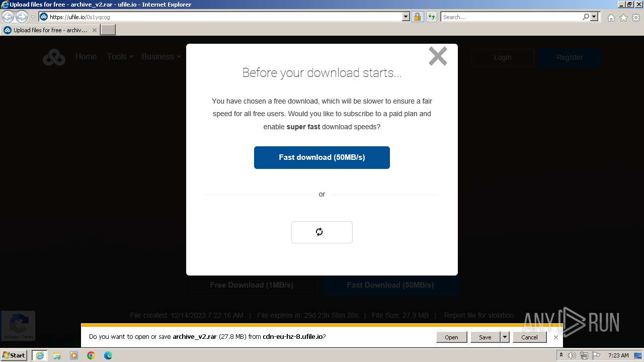Close the download modal with the X
644x362 pixels.
click(x=438, y=56)
